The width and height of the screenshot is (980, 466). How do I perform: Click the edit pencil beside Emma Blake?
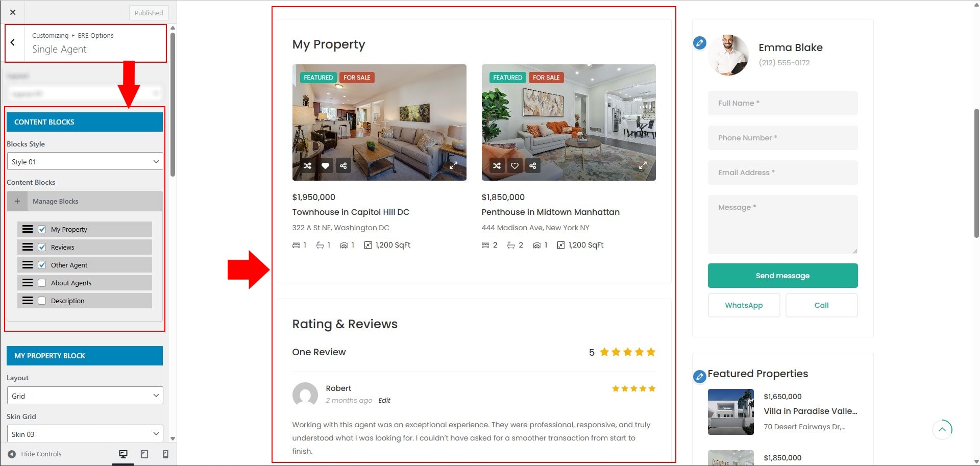pyautogui.click(x=700, y=43)
